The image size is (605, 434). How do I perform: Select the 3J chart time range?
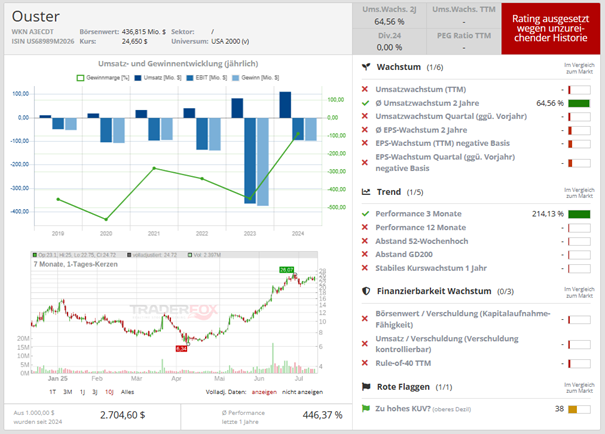coord(95,392)
